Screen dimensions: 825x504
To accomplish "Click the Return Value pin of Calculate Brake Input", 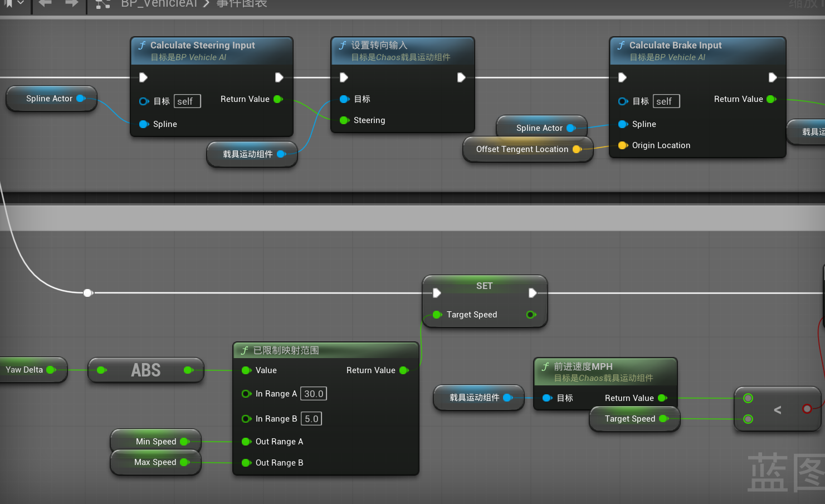I will pos(771,99).
